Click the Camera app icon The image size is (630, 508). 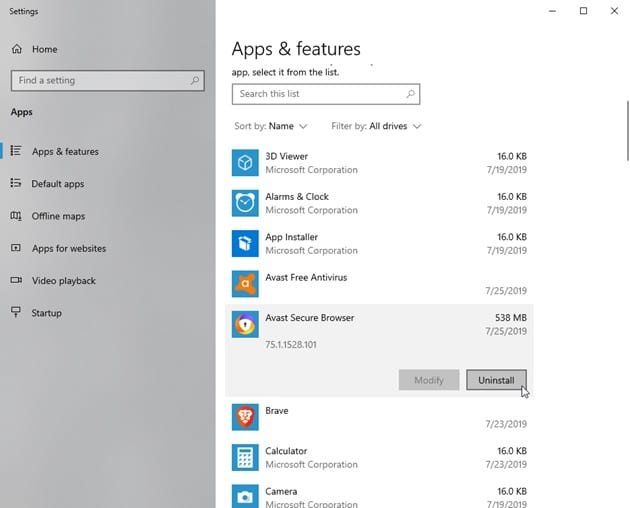245,497
